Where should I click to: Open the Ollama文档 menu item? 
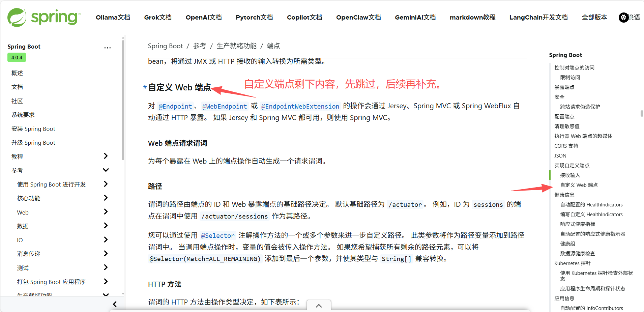click(113, 17)
